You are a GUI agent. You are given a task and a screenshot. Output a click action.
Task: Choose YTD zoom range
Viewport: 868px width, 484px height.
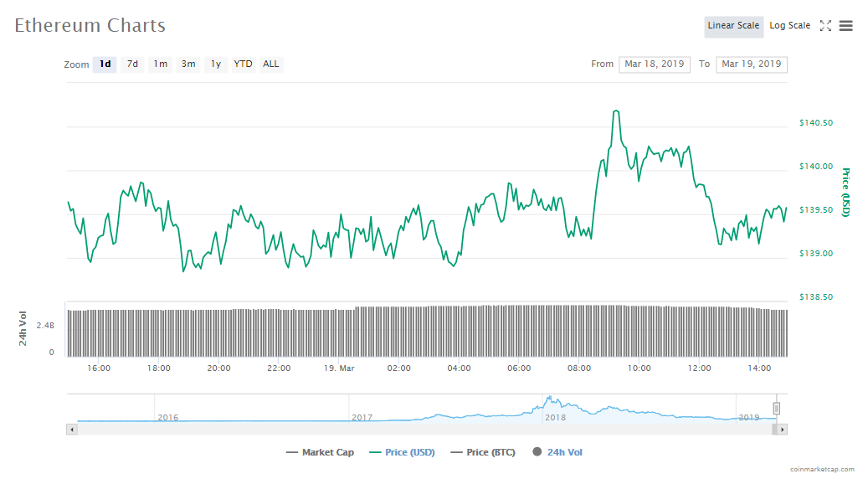pos(243,64)
